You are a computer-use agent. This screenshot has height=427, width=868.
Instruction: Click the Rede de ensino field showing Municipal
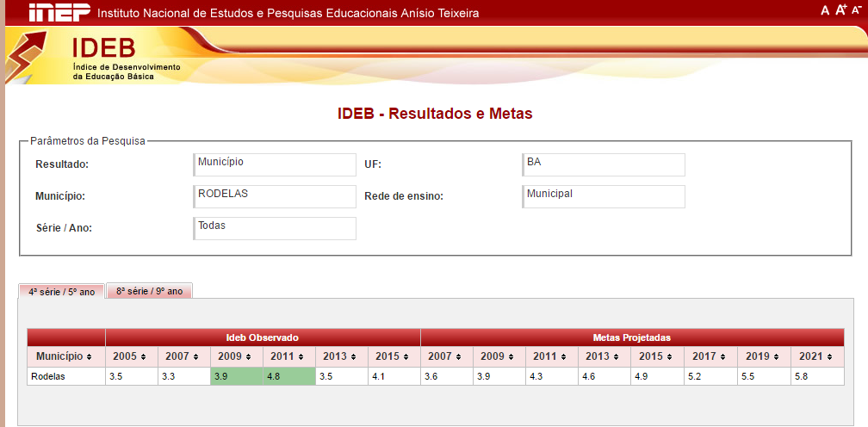pyautogui.click(x=604, y=196)
